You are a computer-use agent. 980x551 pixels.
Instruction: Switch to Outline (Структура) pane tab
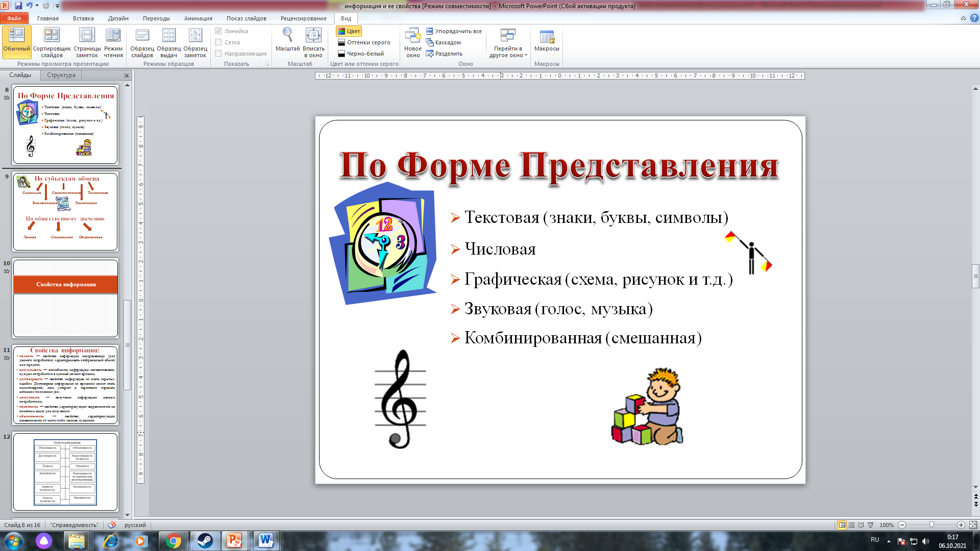pos(61,75)
